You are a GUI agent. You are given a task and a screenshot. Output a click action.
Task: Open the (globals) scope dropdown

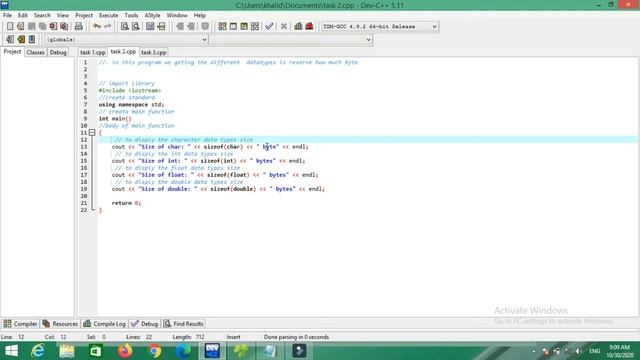click(127, 40)
